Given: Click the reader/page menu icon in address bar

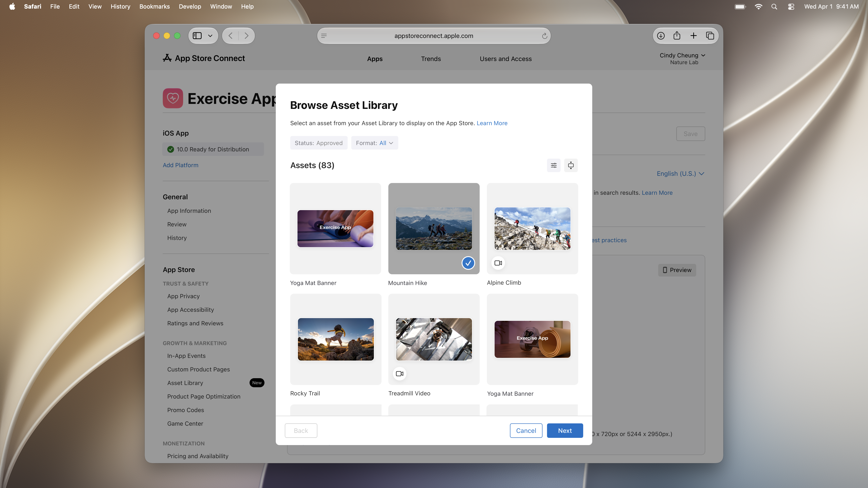Looking at the screenshot, I should (324, 36).
